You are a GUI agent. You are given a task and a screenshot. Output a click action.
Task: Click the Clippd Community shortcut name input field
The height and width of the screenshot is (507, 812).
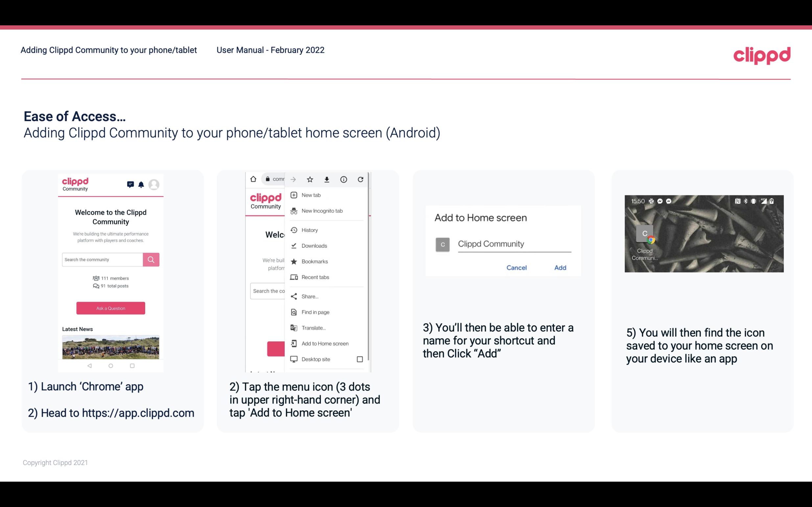(513, 244)
